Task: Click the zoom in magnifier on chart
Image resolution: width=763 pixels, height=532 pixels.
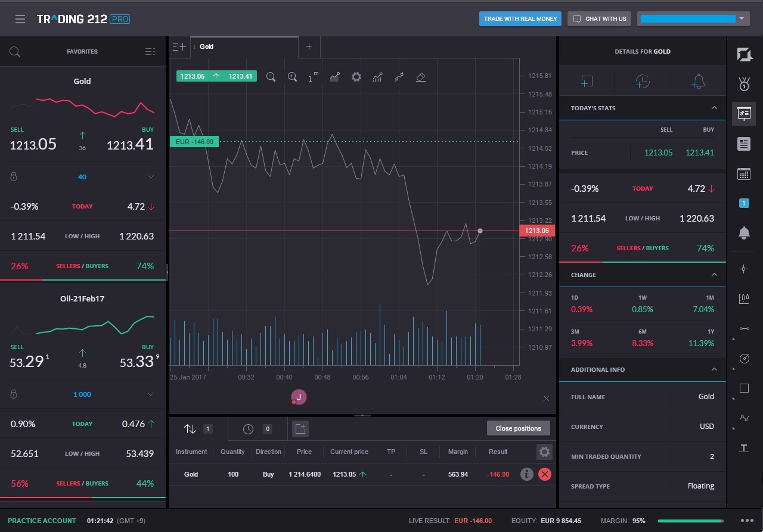Action: point(292,77)
